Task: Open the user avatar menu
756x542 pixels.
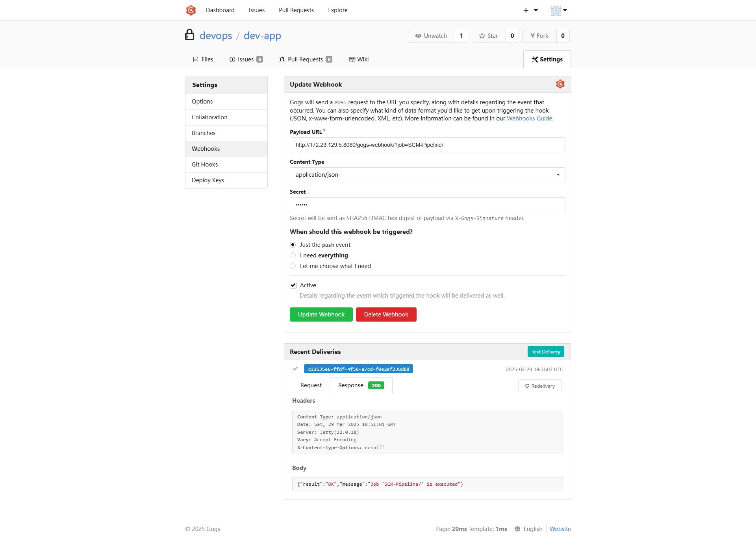Action: pos(558,11)
